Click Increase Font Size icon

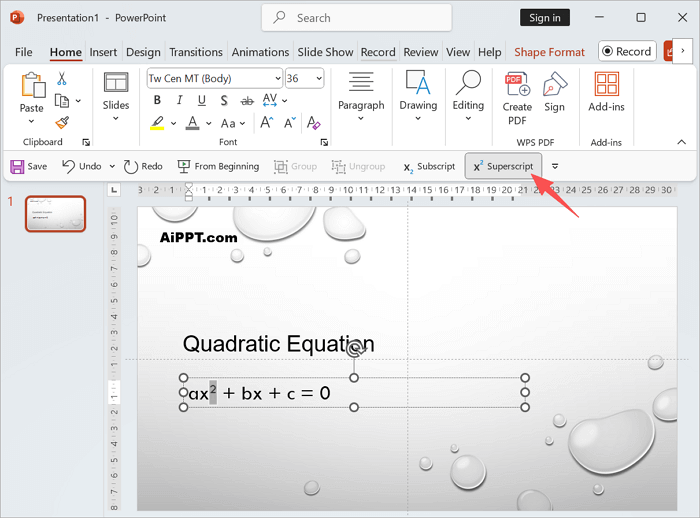(x=267, y=123)
